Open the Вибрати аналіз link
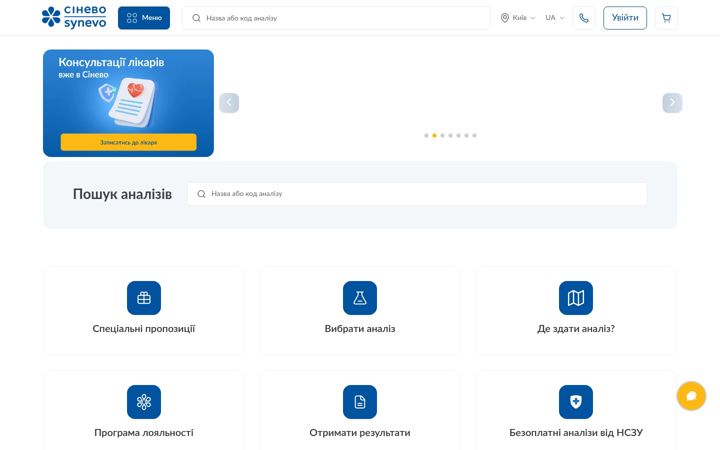 tap(360, 329)
